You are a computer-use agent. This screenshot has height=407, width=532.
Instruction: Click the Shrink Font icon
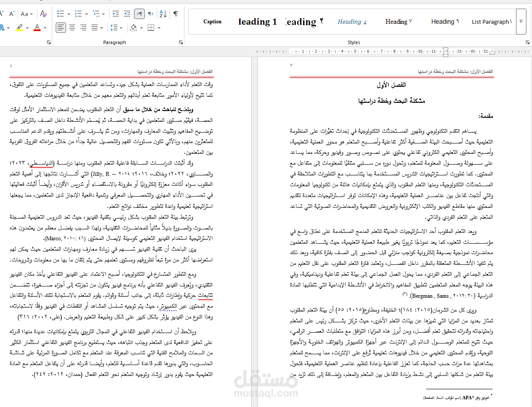pos(12,14)
